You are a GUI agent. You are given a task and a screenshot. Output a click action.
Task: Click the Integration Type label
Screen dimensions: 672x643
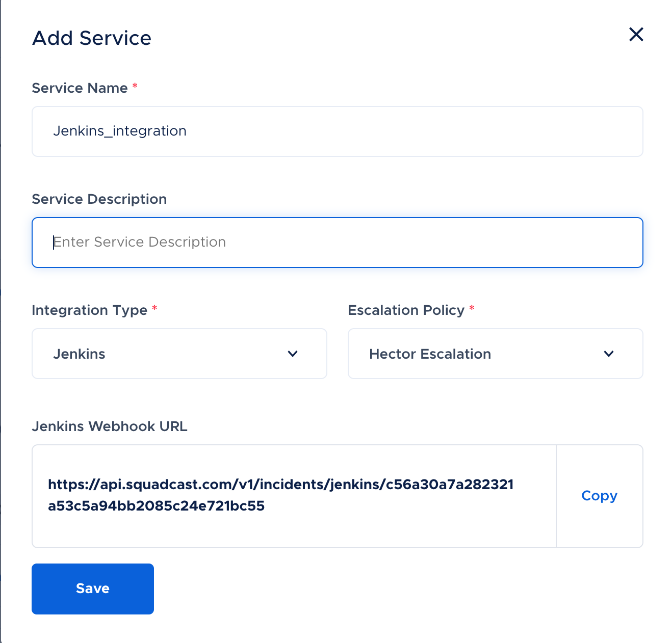90,310
